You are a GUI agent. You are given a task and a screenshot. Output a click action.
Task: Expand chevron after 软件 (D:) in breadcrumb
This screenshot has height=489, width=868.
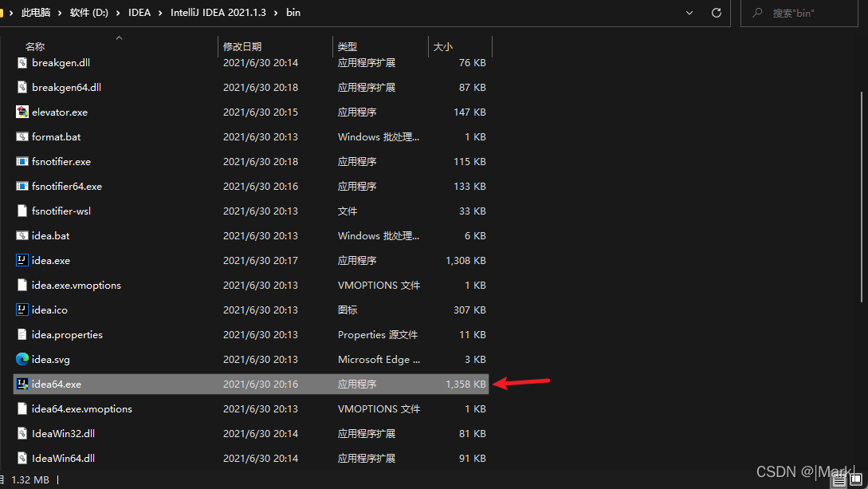[118, 13]
